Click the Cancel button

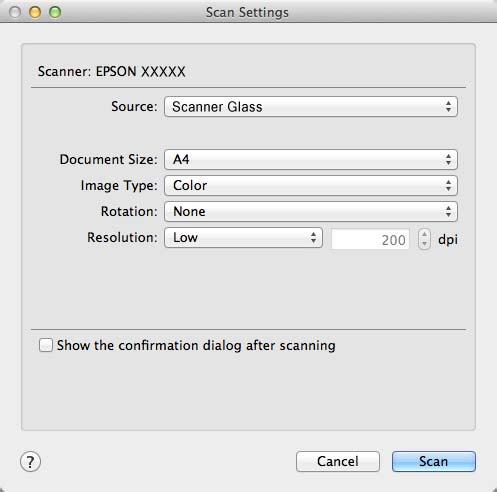(x=338, y=461)
